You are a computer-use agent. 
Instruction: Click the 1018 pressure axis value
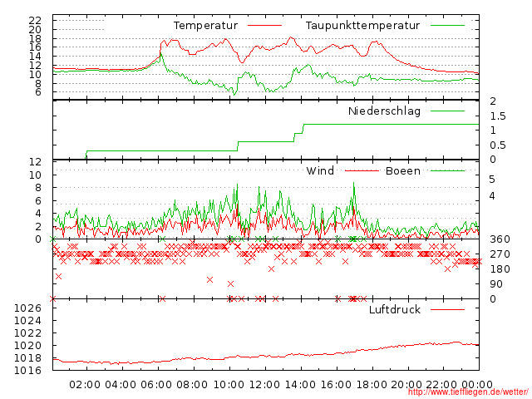click(x=27, y=358)
